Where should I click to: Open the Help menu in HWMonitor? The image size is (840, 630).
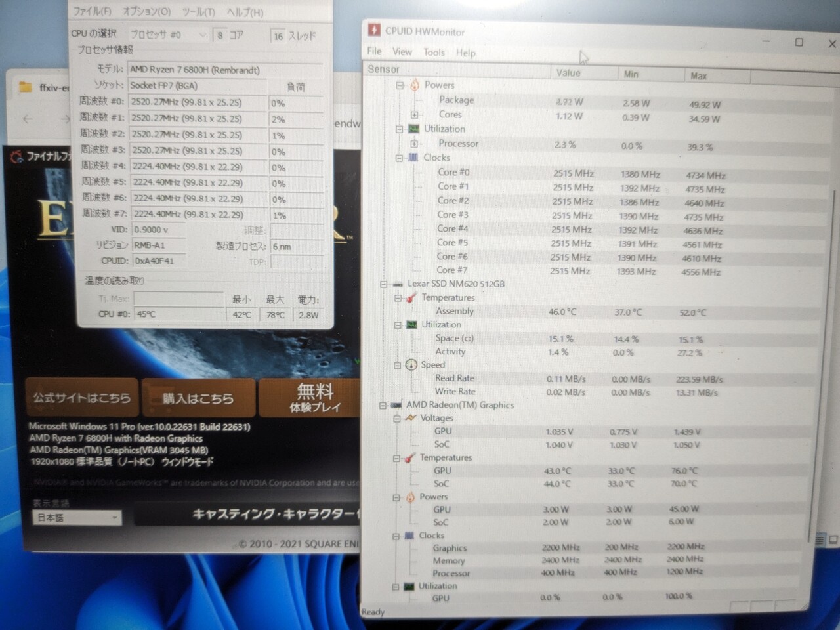(x=465, y=53)
